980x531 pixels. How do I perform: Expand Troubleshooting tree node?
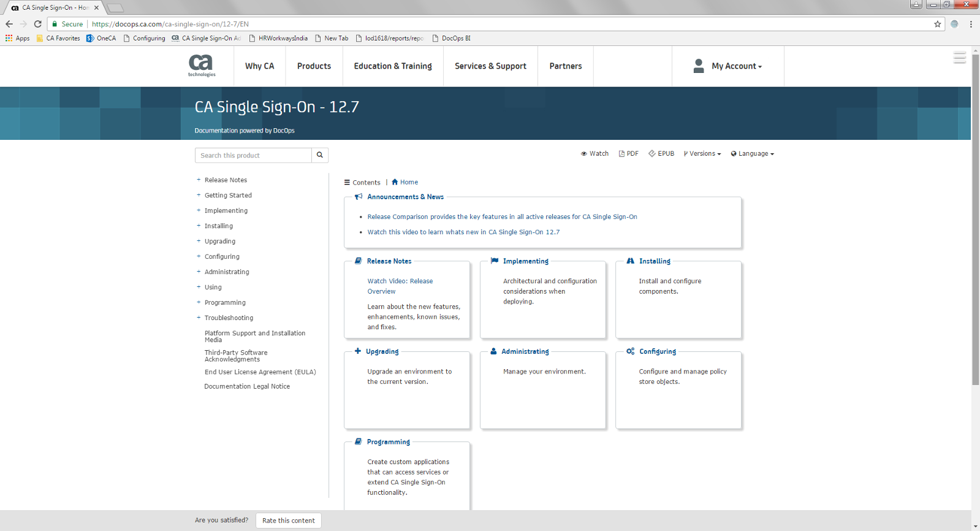(199, 318)
